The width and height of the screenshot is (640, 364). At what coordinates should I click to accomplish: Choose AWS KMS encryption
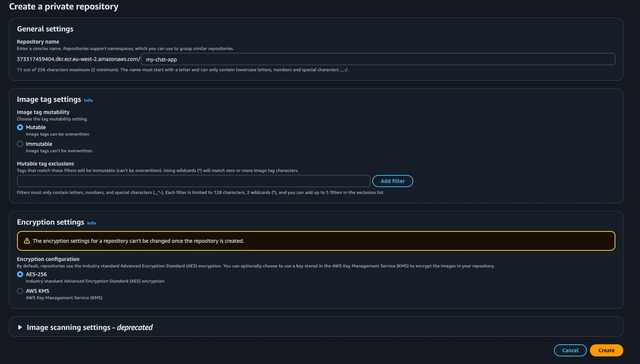(20, 291)
